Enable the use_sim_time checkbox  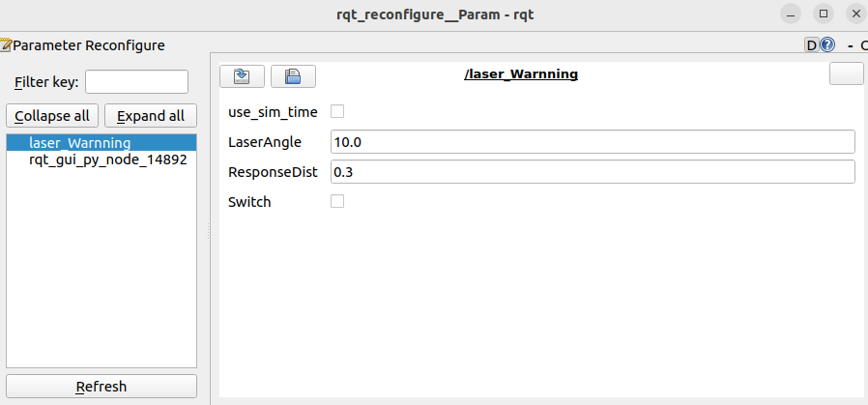coord(337,112)
